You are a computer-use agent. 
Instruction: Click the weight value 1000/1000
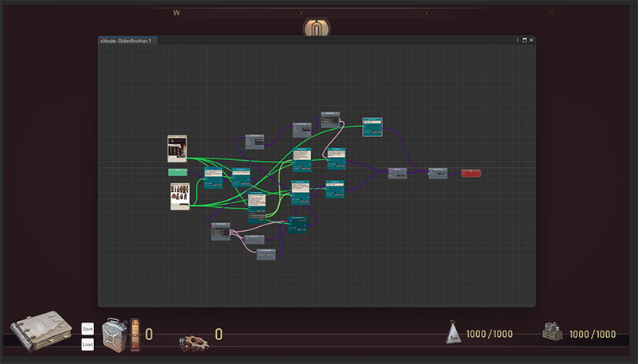pos(489,334)
